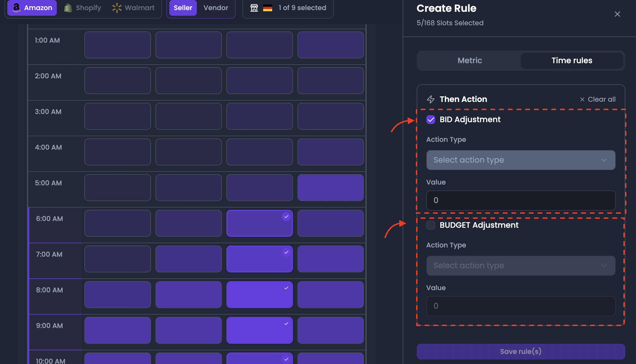Deselect the checked 8:00 AM time slot
Image resolution: width=636 pixels, height=364 pixels.
coord(260,295)
